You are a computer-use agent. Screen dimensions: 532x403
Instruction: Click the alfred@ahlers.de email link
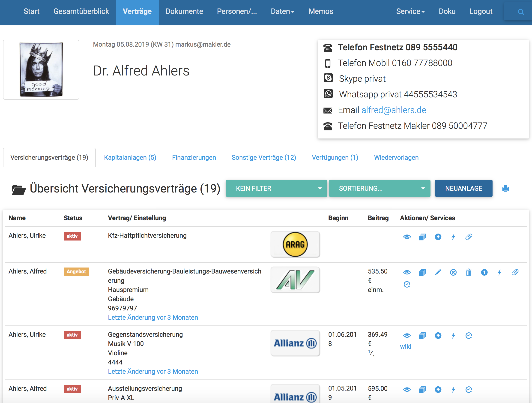(x=394, y=110)
